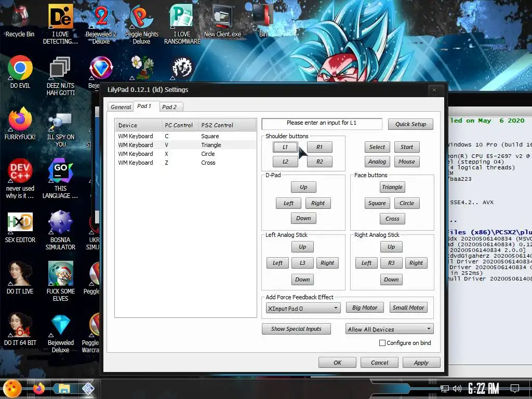532x399 pixels.
Task: Launch Chrome icon labeled DO EVIL
Action: click(20, 72)
